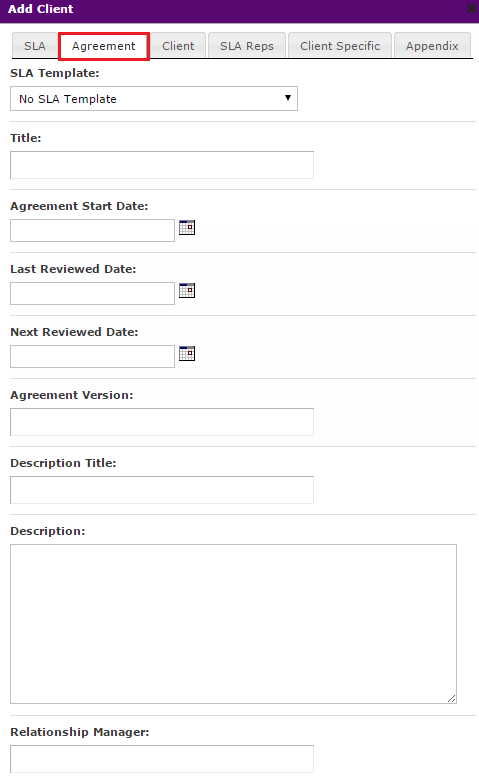479x779 pixels.
Task: Select the Next Reviewed Date text box
Action: coord(92,357)
